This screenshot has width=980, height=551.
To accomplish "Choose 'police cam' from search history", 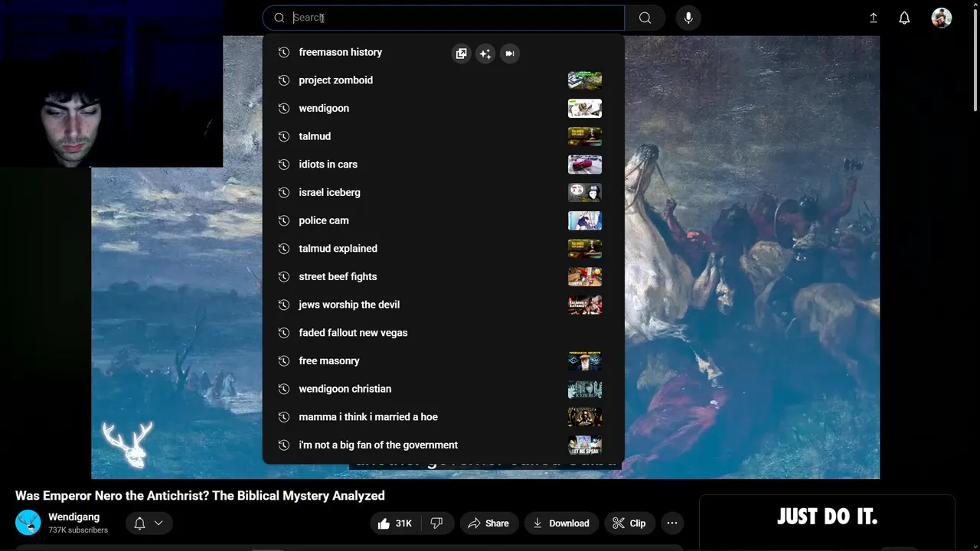I will click(443, 220).
